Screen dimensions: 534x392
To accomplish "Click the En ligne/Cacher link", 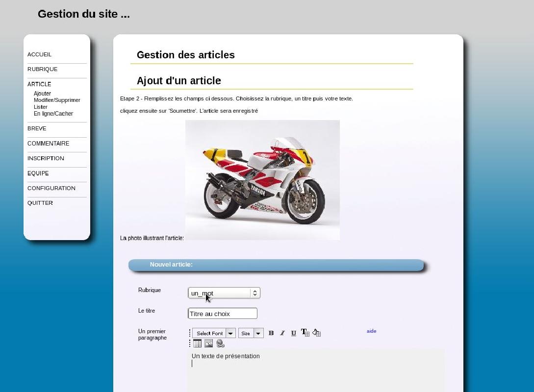I will (53, 114).
